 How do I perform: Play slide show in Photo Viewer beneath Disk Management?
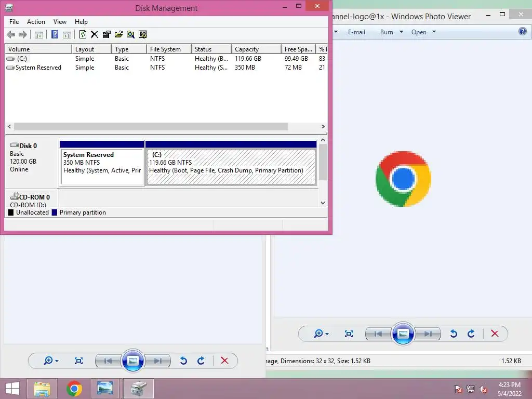(x=132, y=361)
